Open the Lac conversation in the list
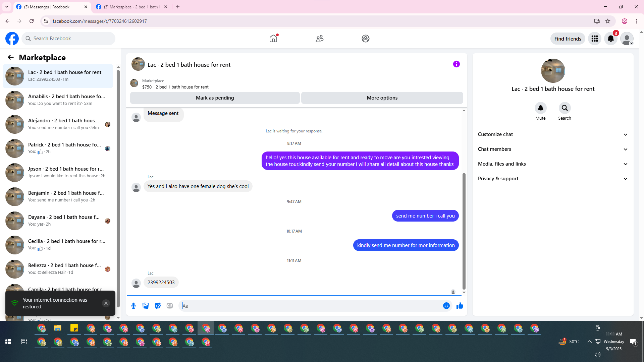The height and width of the screenshot is (362, 644). click(58, 76)
